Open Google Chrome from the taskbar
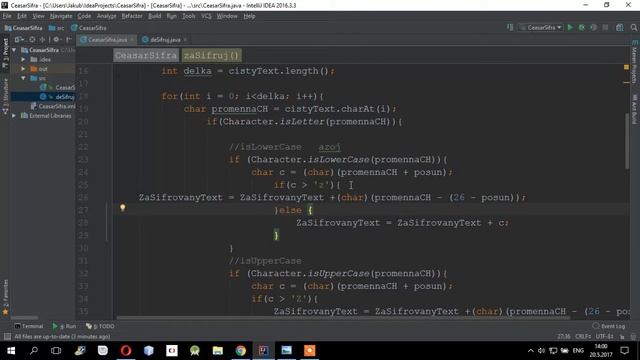The height and width of the screenshot is (360, 640). tap(241, 350)
